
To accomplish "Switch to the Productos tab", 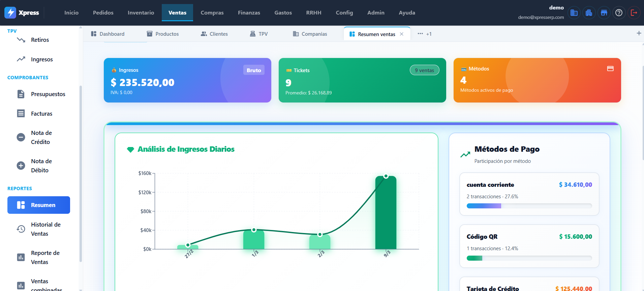I will pyautogui.click(x=163, y=34).
